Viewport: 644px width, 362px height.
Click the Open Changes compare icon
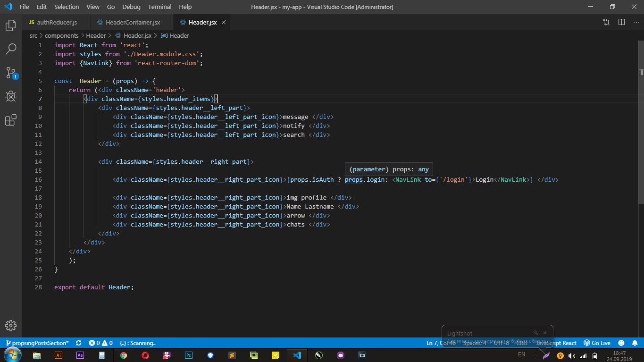click(x=606, y=22)
